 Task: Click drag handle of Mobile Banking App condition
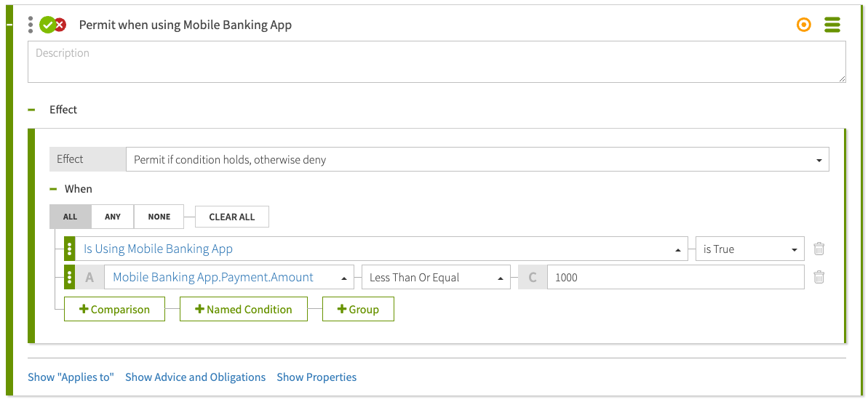[70, 249]
